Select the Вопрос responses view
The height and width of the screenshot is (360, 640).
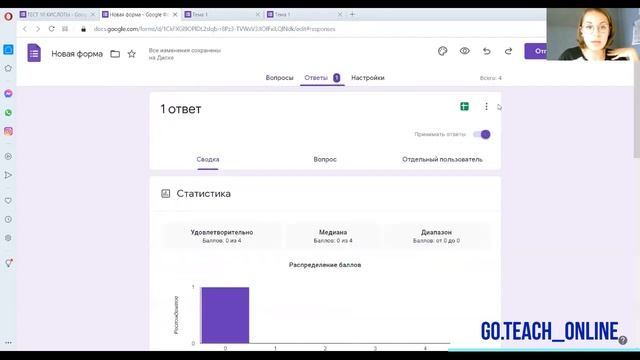click(x=325, y=160)
